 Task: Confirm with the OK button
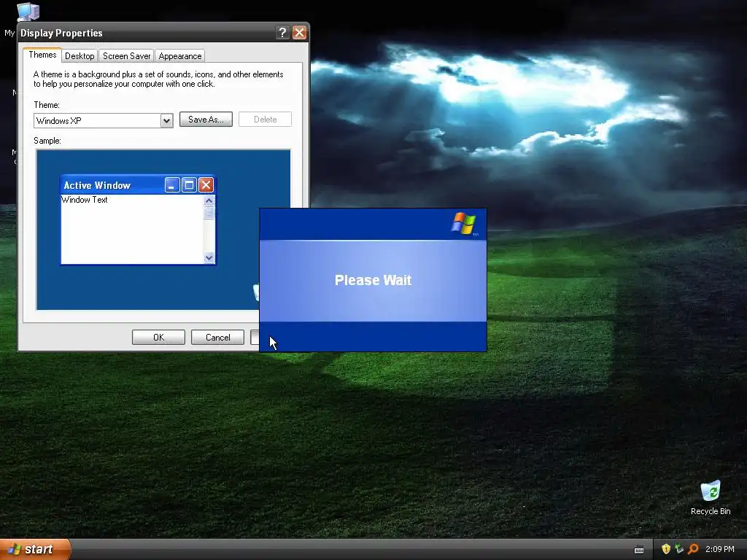pos(158,337)
